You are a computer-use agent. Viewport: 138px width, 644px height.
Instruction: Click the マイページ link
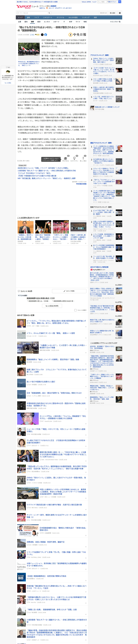click(103, 13)
